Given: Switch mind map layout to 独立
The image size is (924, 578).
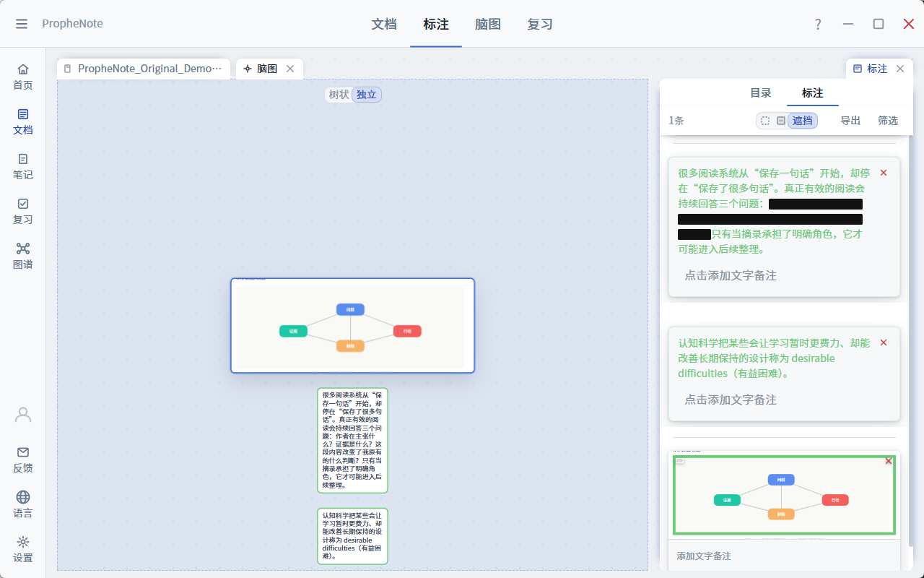Looking at the screenshot, I should (x=367, y=95).
